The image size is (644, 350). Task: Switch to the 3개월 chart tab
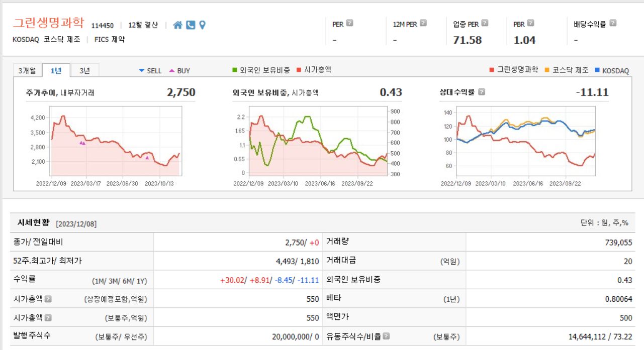pyautogui.click(x=28, y=70)
